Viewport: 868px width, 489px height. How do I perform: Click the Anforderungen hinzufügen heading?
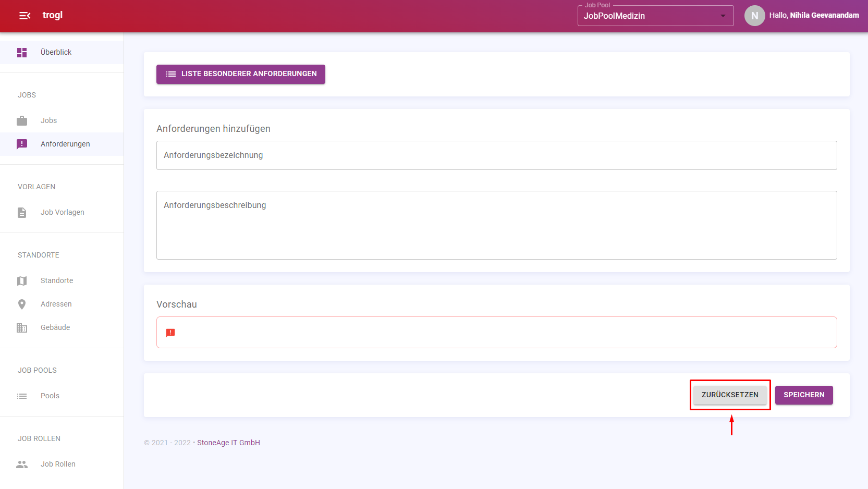(213, 129)
